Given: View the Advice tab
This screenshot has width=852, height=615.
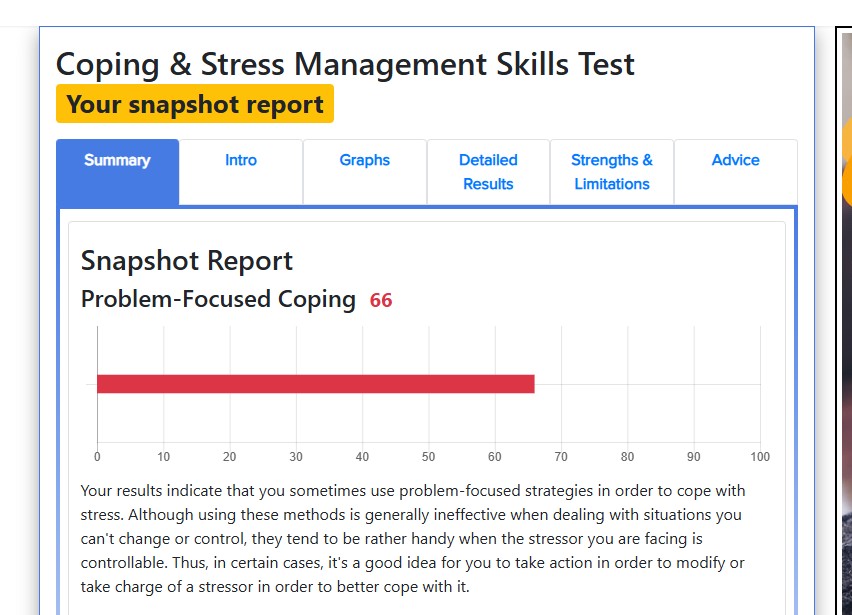Looking at the screenshot, I should [x=735, y=161].
